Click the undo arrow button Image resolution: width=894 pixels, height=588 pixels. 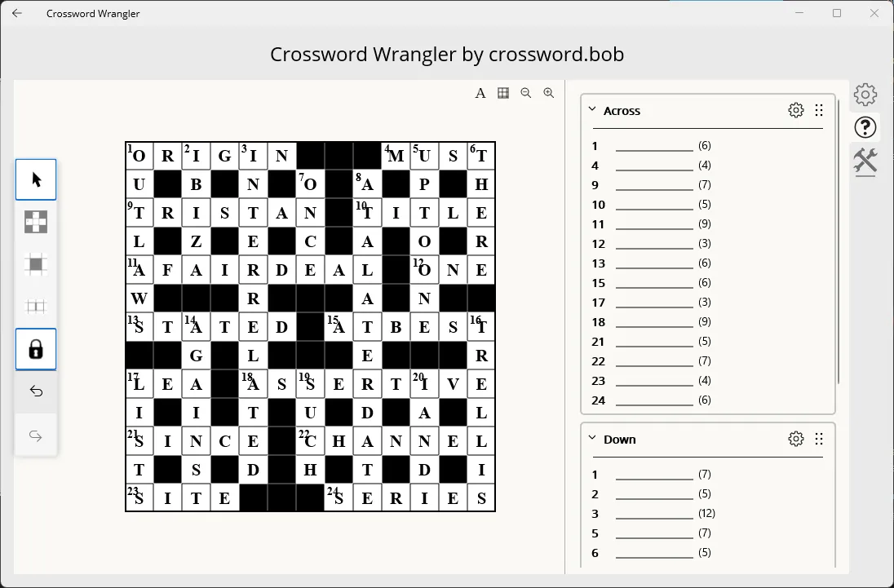coord(36,391)
